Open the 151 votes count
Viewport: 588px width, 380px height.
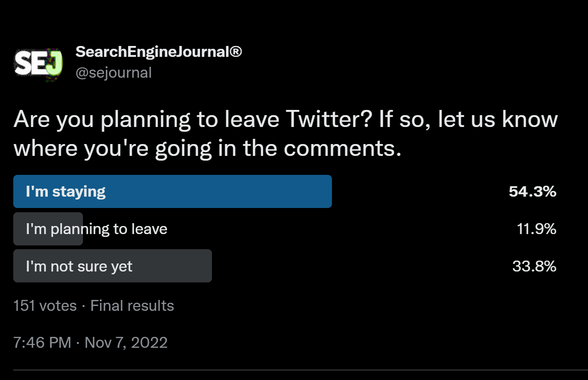[x=45, y=306]
